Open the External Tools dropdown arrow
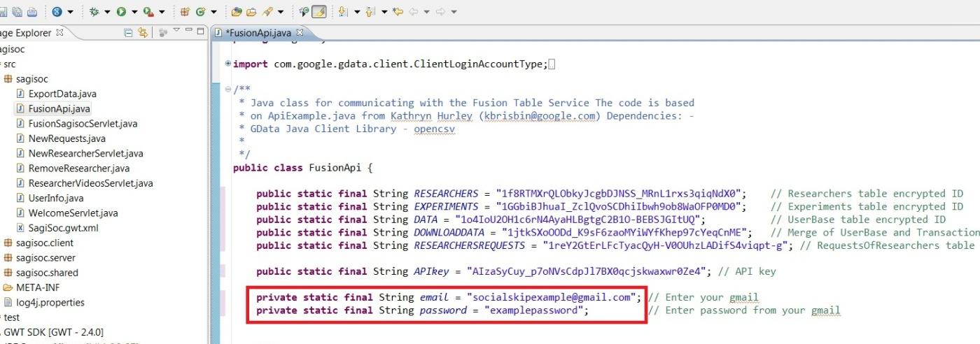Viewport: 980px width, 344px height. click(162, 11)
